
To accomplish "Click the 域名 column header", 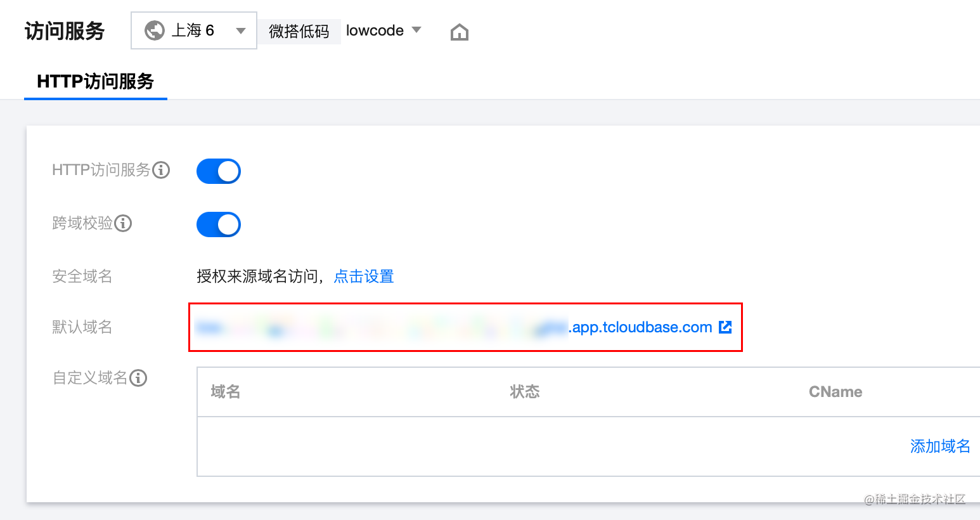I will click(226, 392).
